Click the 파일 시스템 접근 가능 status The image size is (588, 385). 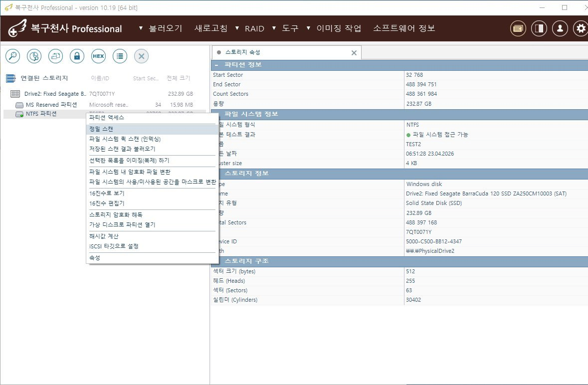point(437,135)
